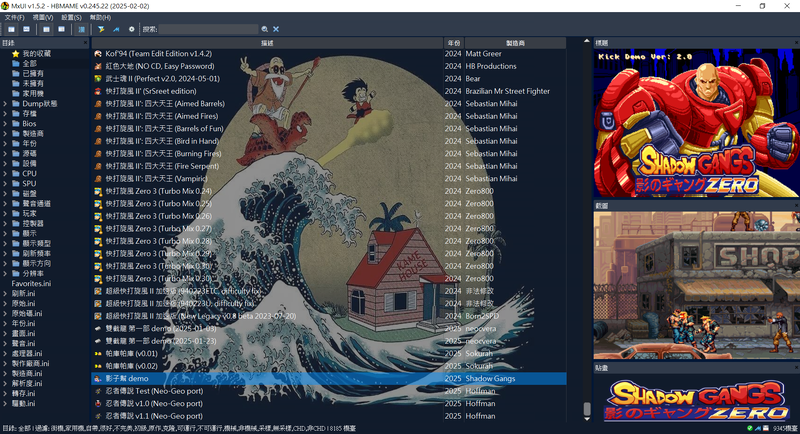Expand the Bios folder node

5,123
